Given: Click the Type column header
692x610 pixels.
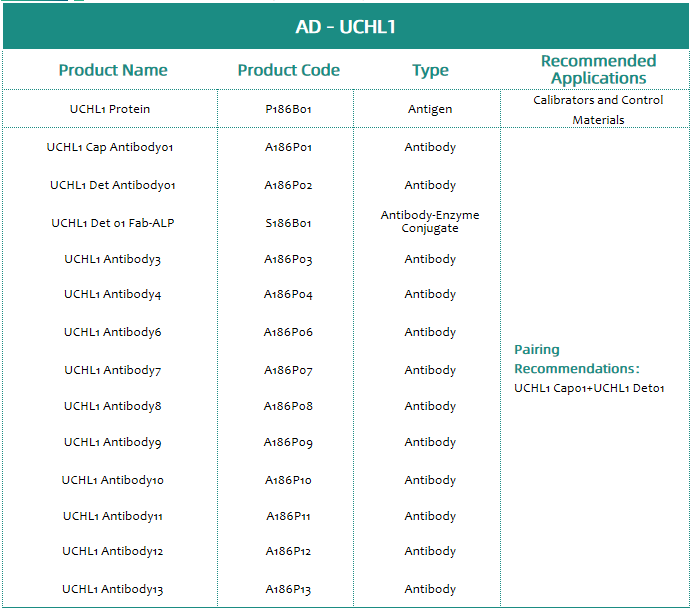Looking at the screenshot, I should click(x=430, y=70).
